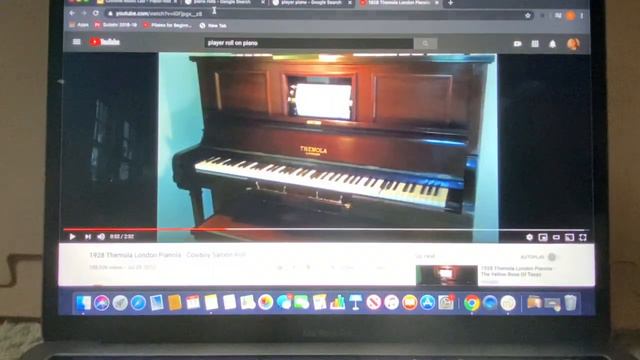Enter fullscreen video mode

coord(583,237)
